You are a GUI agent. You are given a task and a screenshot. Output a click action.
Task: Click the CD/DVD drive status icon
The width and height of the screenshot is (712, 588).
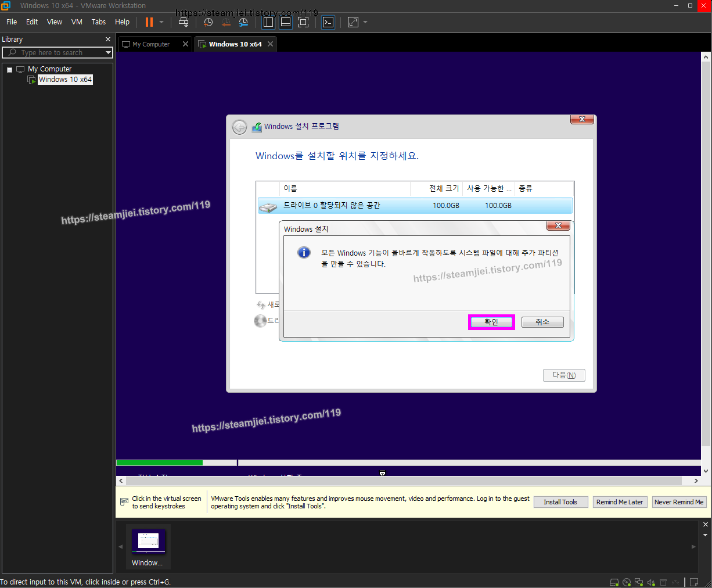(627, 582)
